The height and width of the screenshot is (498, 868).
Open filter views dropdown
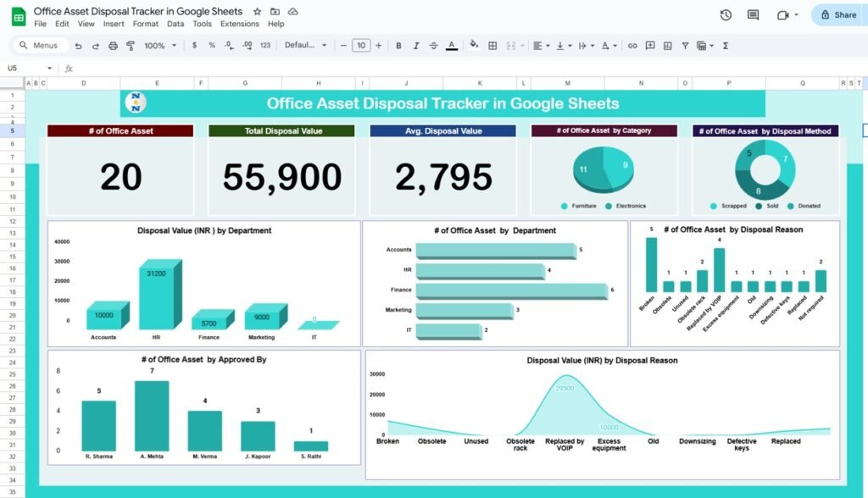point(704,46)
